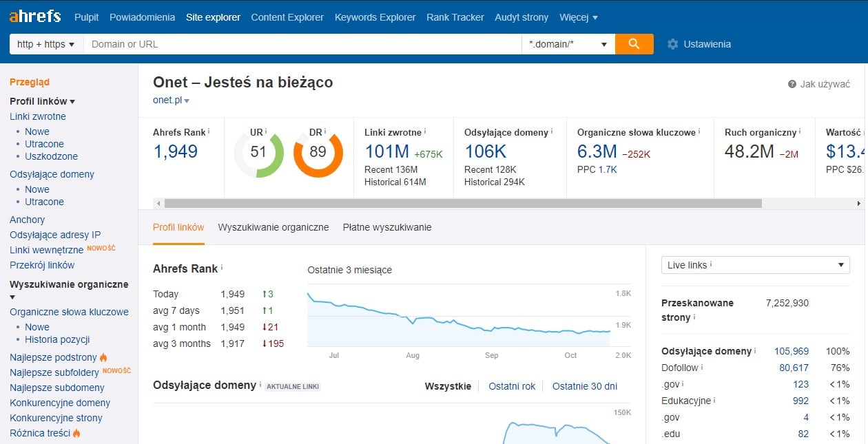Open Przekrój linków in sidebar
Screen dimensions: 868x444
coord(42,265)
